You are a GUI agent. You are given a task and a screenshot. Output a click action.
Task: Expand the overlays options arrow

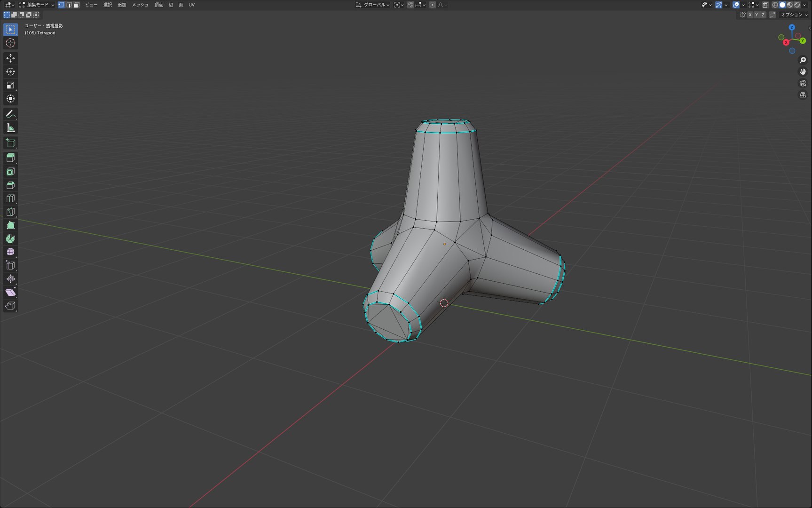743,5
